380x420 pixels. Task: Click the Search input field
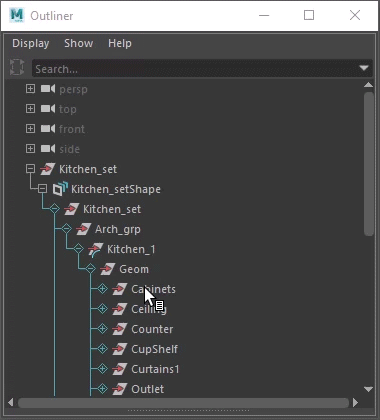click(x=196, y=69)
